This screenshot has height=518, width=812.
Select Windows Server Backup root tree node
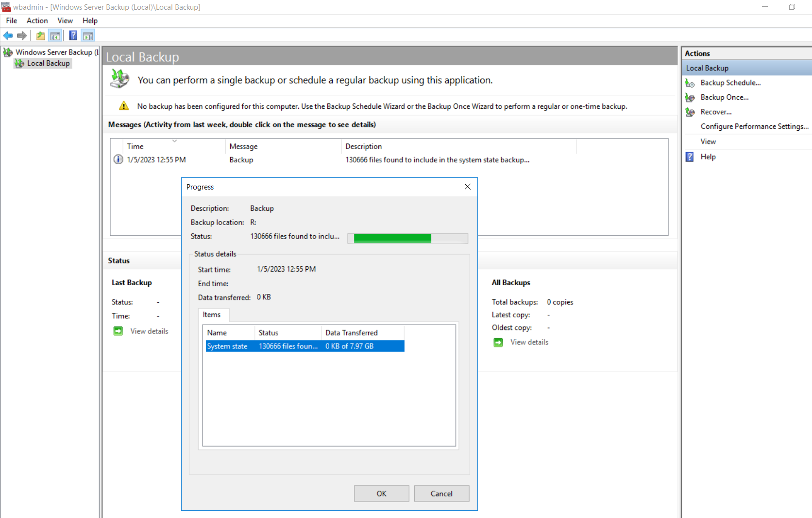coord(53,52)
